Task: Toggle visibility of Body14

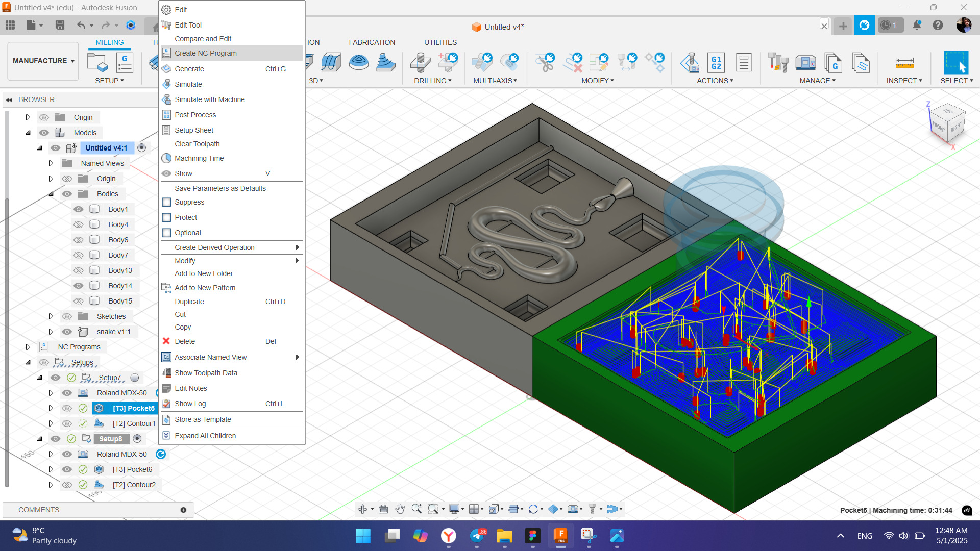Action: click(78, 286)
